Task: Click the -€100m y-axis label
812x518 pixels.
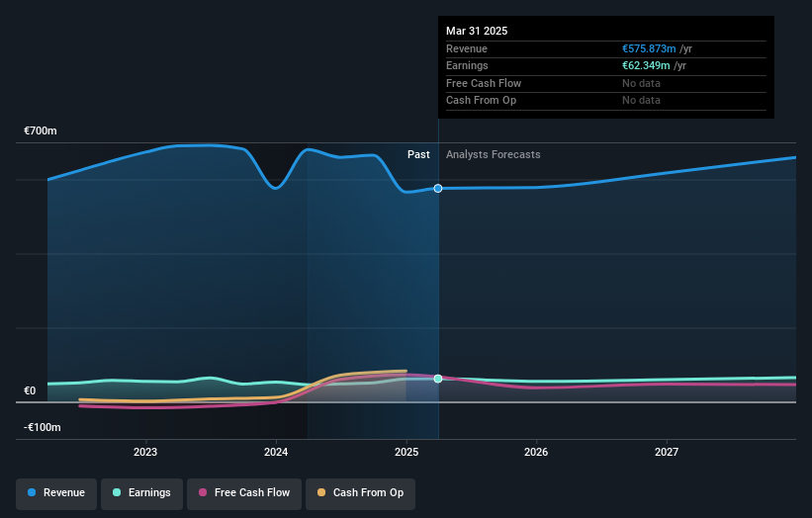Action: click(42, 427)
